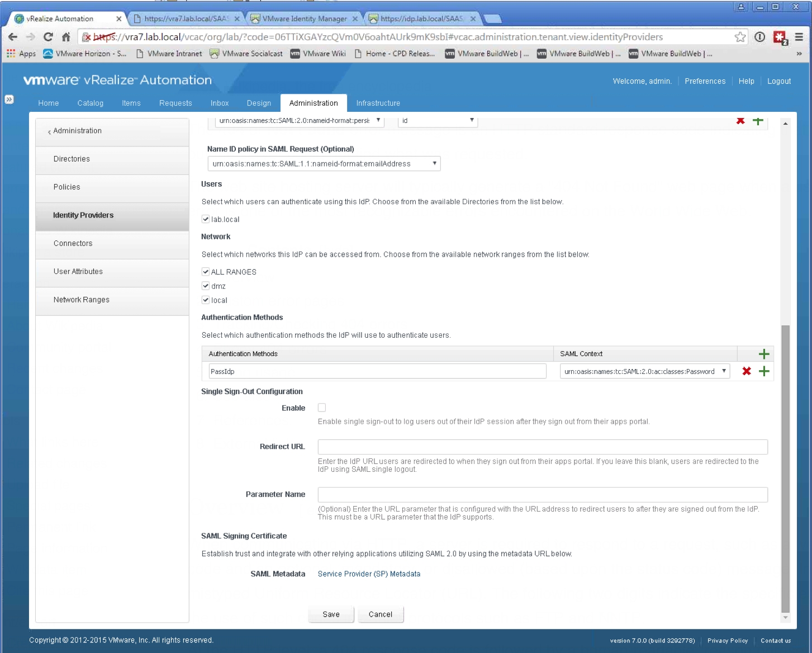
Task: Add a row after PassIdp with plus icon
Action: point(764,371)
